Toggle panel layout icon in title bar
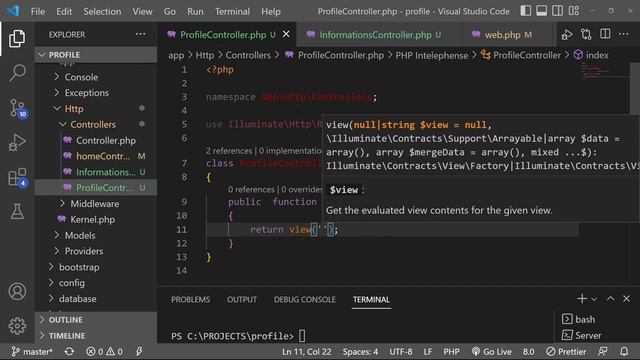This screenshot has width=640, height=360. click(x=541, y=11)
